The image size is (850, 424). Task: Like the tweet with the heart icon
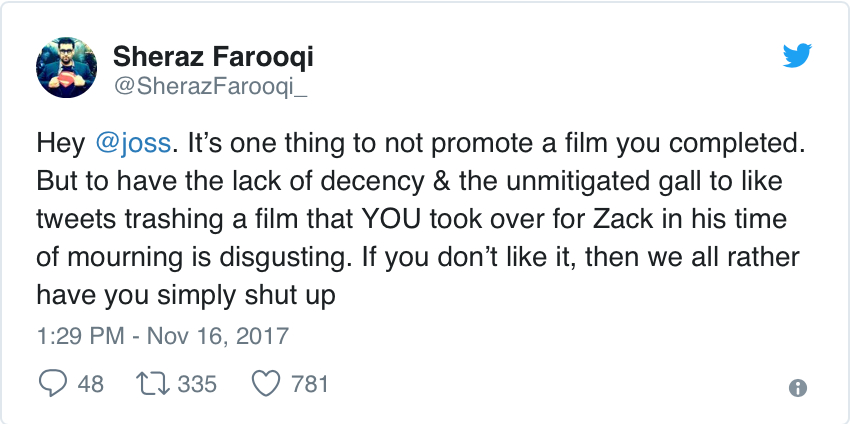[265, 383]
